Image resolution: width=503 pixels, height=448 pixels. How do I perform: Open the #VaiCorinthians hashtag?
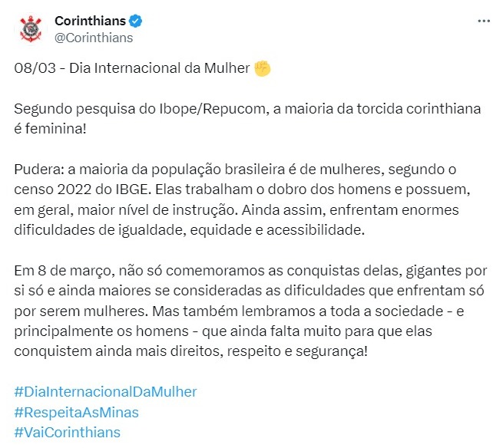pos(68,432)
